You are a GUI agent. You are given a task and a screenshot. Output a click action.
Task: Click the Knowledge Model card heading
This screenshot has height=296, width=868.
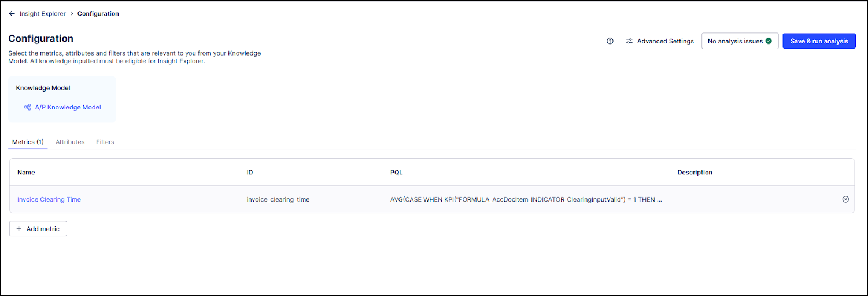click(x=43, y=88)
